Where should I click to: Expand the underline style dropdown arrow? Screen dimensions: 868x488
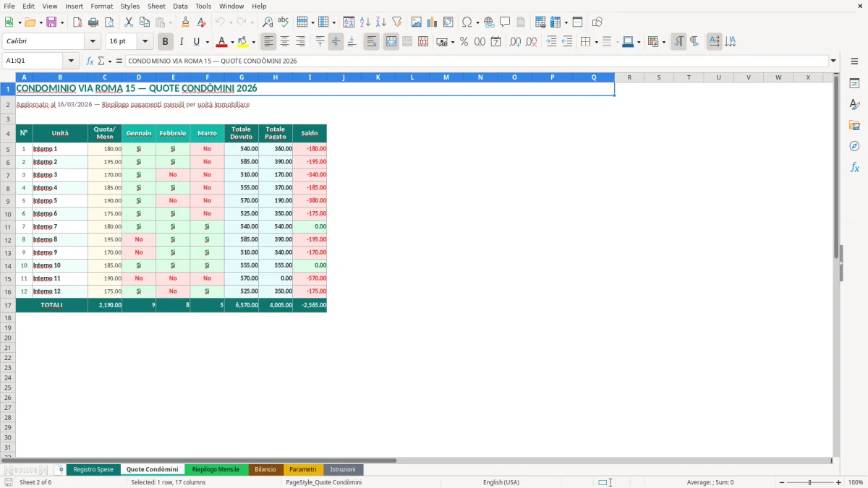point(207,42)
